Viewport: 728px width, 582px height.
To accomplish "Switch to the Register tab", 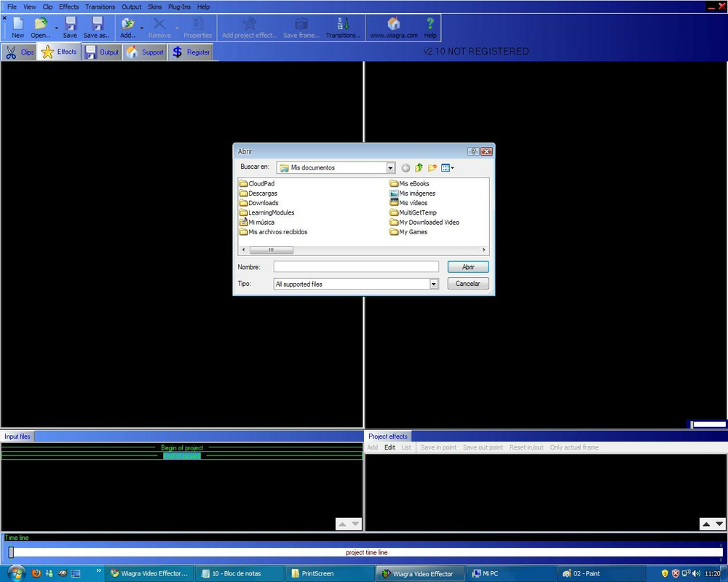I will pos(191,52).
